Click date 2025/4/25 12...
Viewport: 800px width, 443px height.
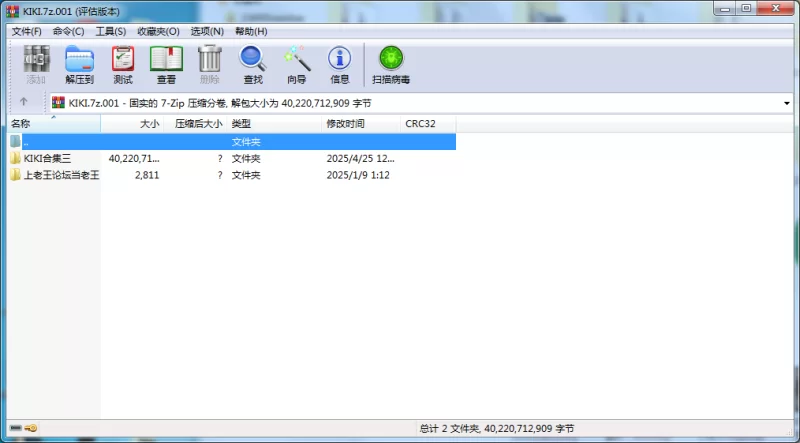[360, 159]
